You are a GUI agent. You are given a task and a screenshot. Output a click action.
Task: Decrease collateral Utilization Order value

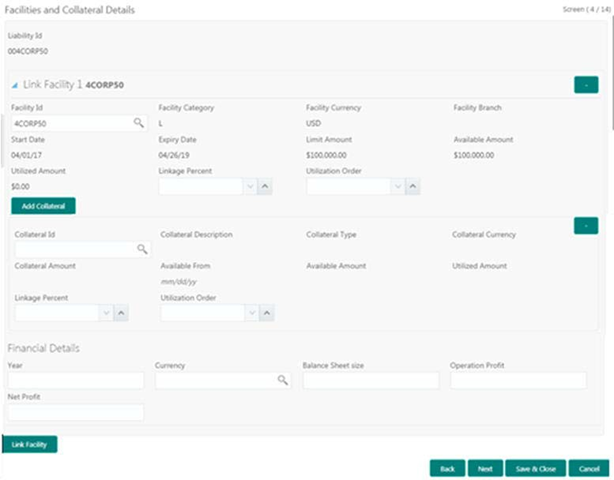252,313
